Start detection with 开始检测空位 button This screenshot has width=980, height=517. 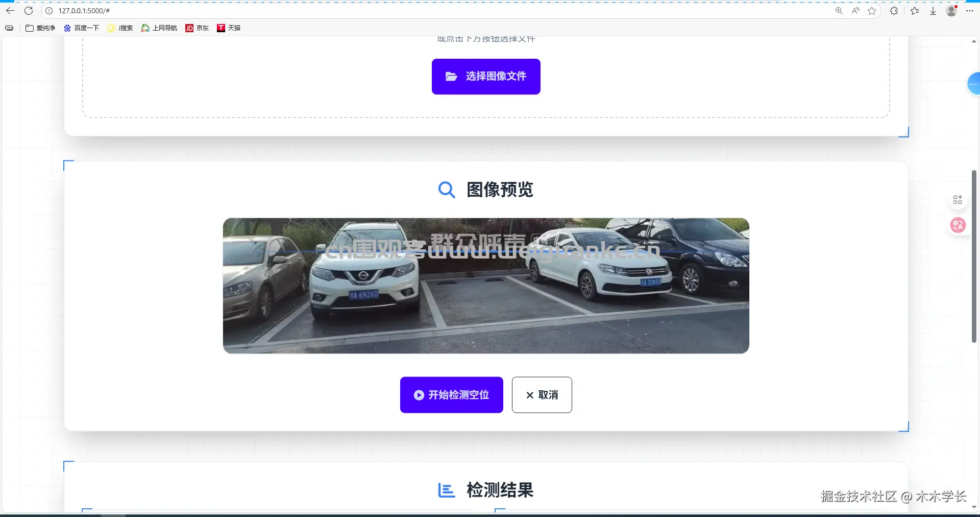pyautogui.click(x=452, y=395)
